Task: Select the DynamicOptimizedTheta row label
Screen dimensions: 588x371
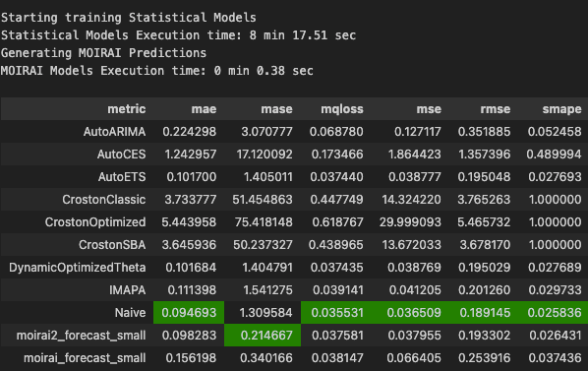Action: (x=78, y=268)
